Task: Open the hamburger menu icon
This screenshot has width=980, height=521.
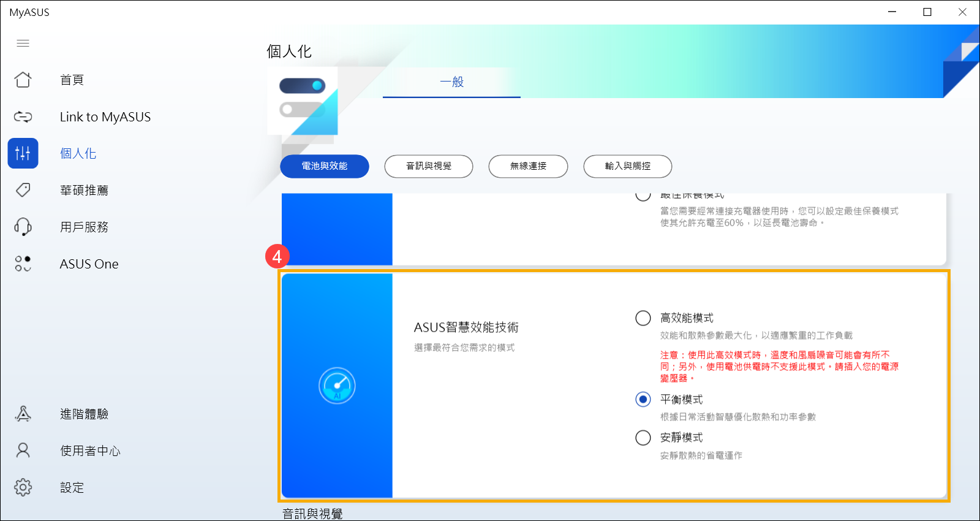Action: point(23,43)
